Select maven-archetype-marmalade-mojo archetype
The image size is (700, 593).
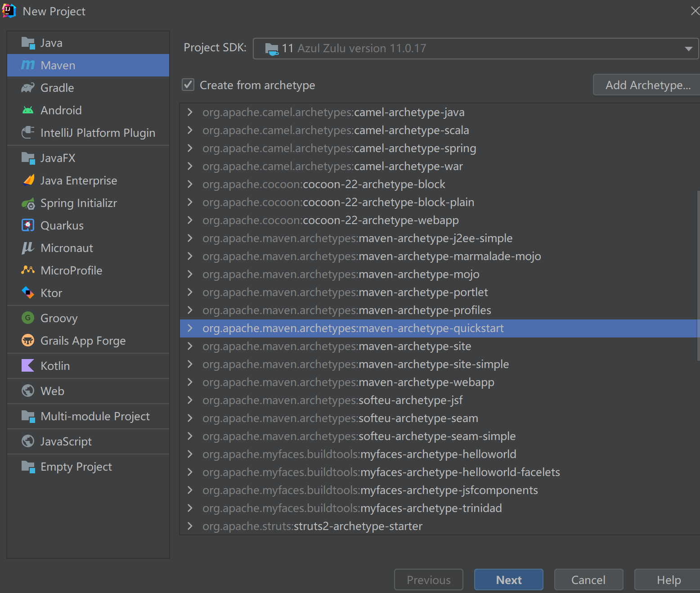[x=439, y=256]
